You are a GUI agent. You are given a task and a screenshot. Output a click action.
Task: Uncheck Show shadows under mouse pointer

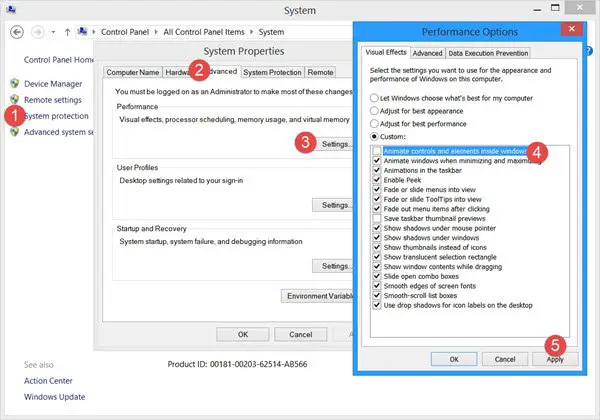377,228
